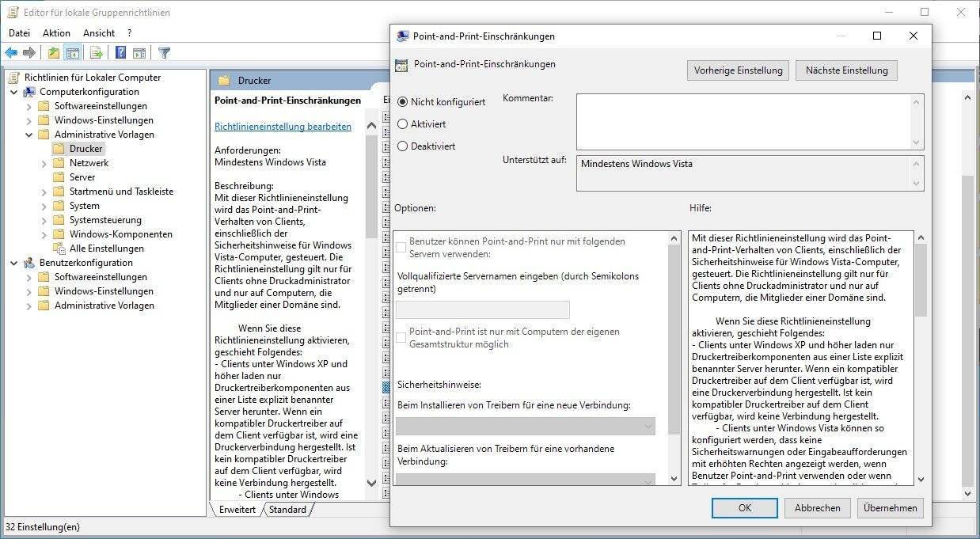
Task: Choose the 'Nicht konfiguriert' radio option
Action: pos(403,102)
